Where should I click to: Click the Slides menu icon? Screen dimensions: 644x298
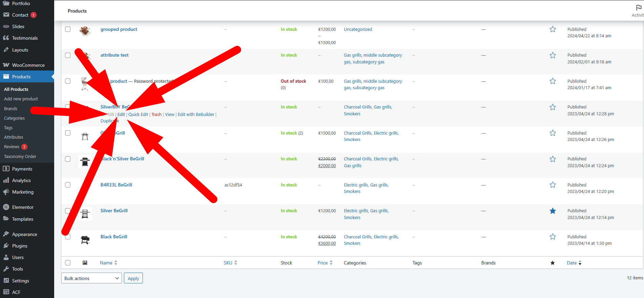pyautogui.click(x=6, y=26)
